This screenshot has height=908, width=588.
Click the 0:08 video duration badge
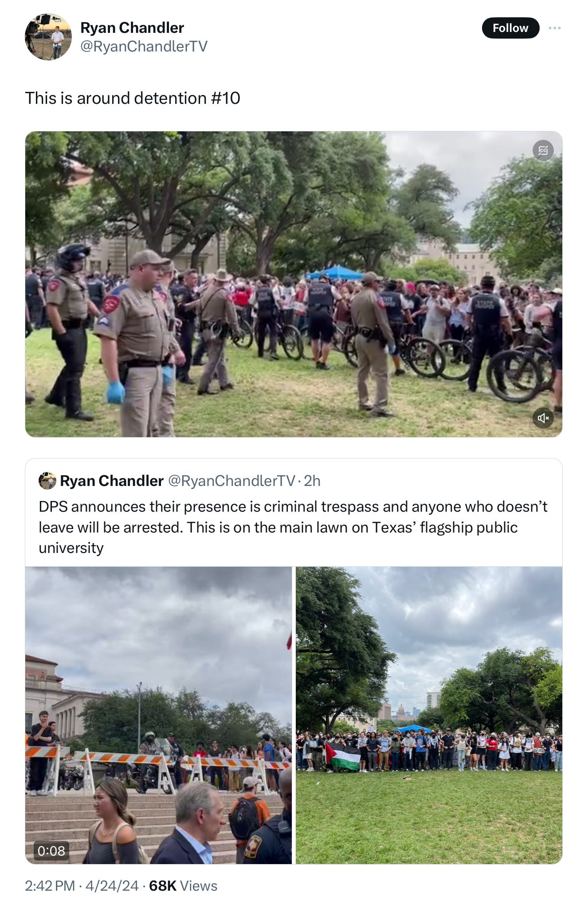[51, 850]
